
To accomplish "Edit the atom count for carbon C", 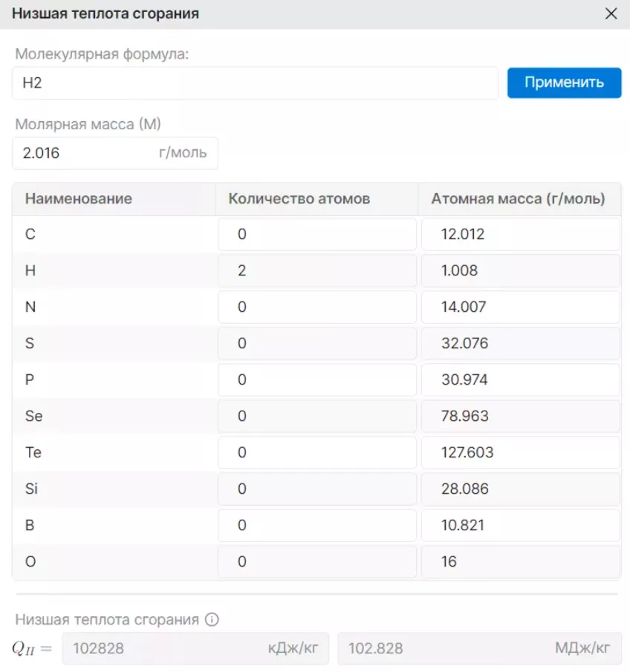I will click(x=317, y=234).
